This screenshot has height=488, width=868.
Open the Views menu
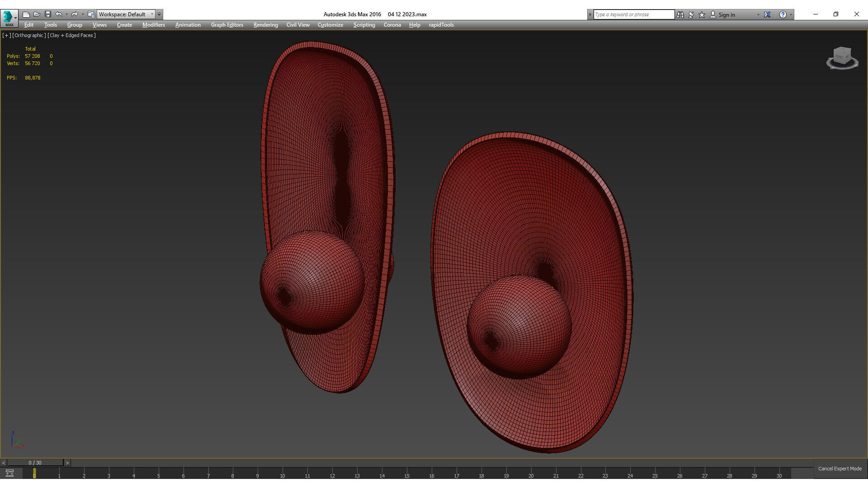pos(99,25)
